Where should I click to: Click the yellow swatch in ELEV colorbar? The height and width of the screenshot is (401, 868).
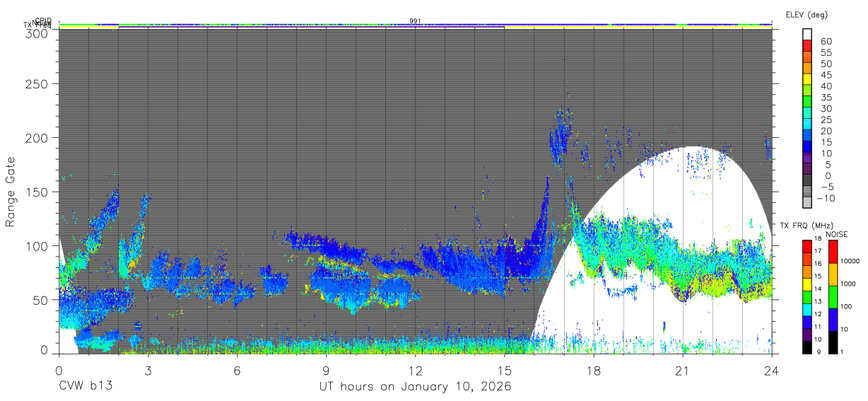tap(808, 80)
